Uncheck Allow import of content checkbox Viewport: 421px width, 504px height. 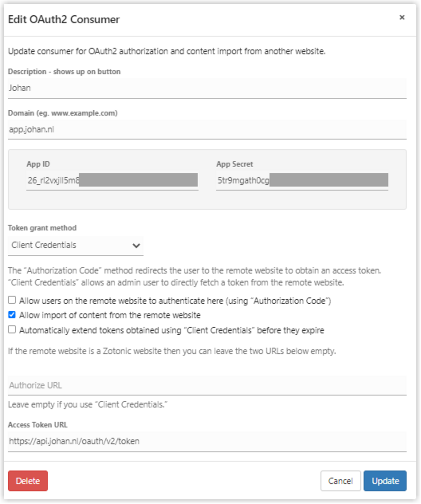[12, 315]
